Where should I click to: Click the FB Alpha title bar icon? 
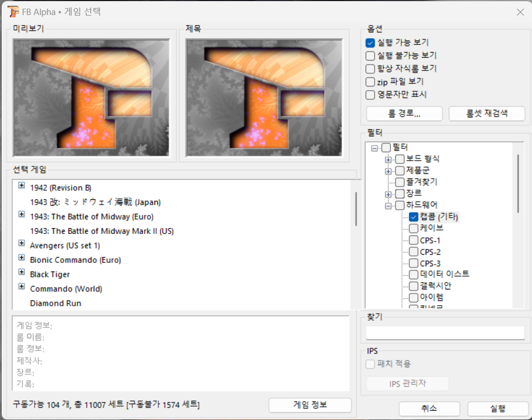13,12
